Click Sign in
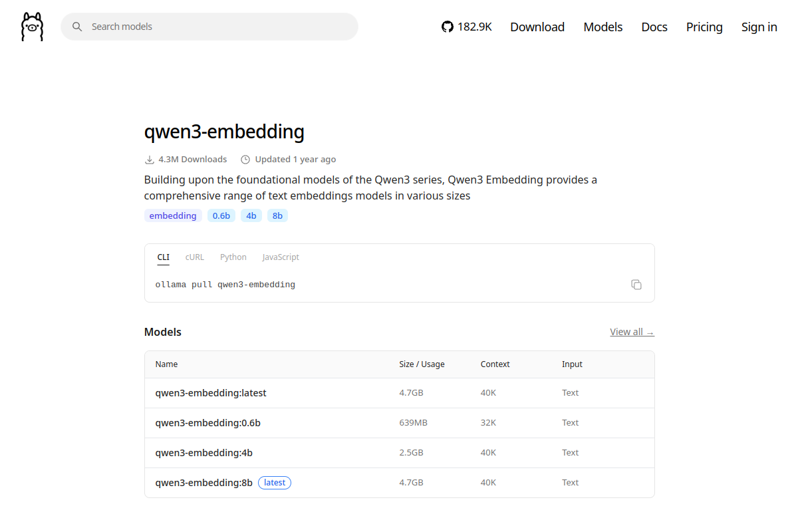 [759, 27]
